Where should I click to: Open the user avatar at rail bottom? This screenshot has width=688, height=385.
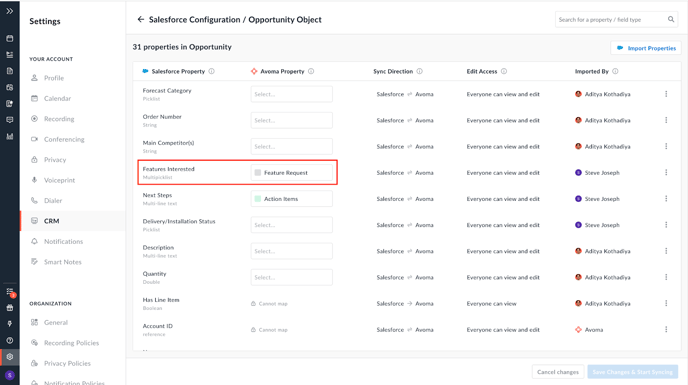tap(10, 375)
